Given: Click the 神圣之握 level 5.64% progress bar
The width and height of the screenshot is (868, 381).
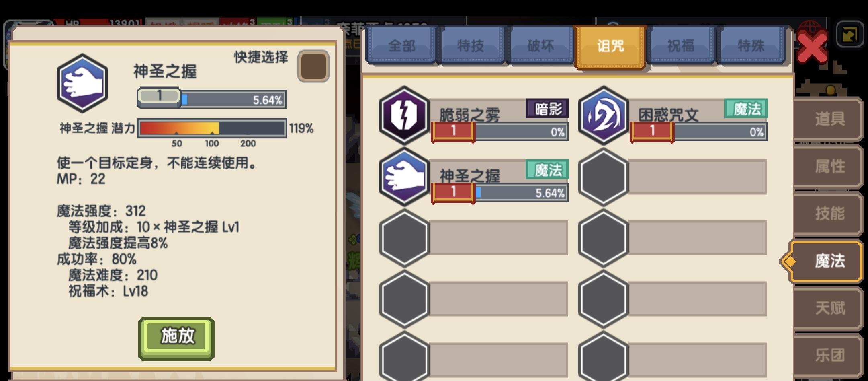Looking at the screenshot, I should 212,99.
